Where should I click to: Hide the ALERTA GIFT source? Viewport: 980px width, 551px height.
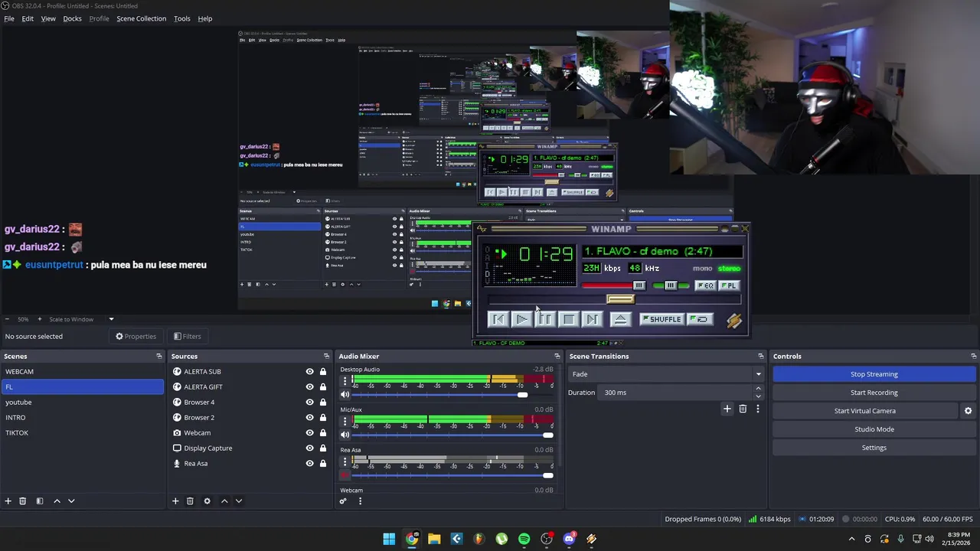309,387
